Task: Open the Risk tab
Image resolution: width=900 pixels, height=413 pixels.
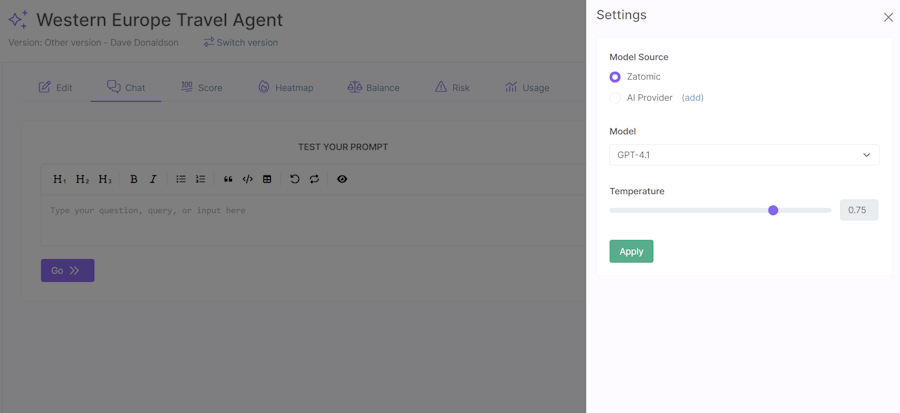Action: (x=452, y=88)
